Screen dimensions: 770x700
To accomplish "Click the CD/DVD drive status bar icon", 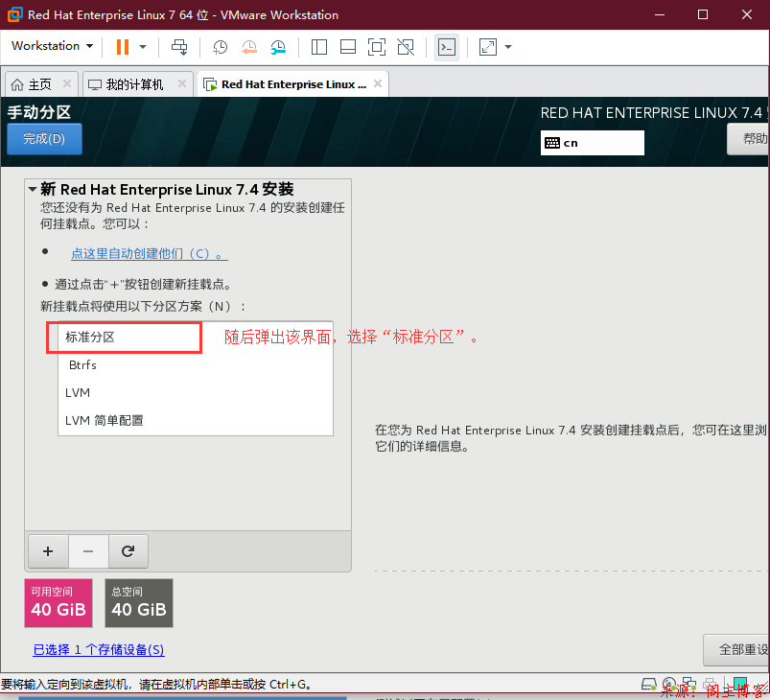I will pyautogui.click(x=669, y=684).
